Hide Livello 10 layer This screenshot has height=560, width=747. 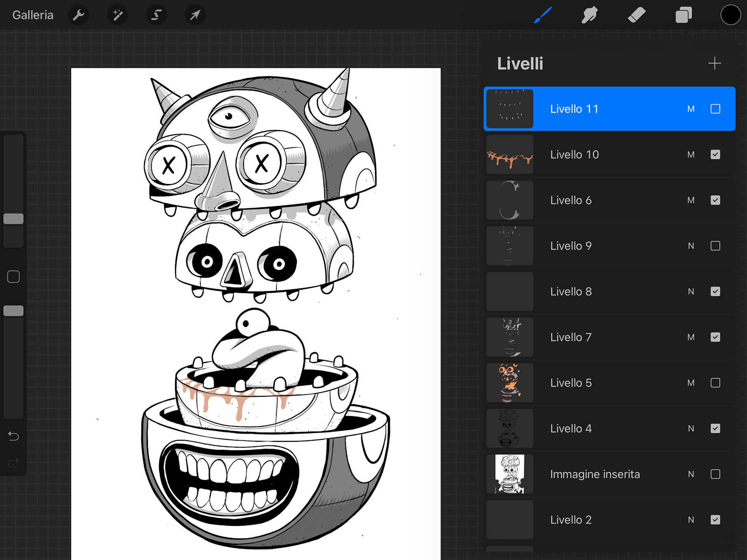coord(715,154)
